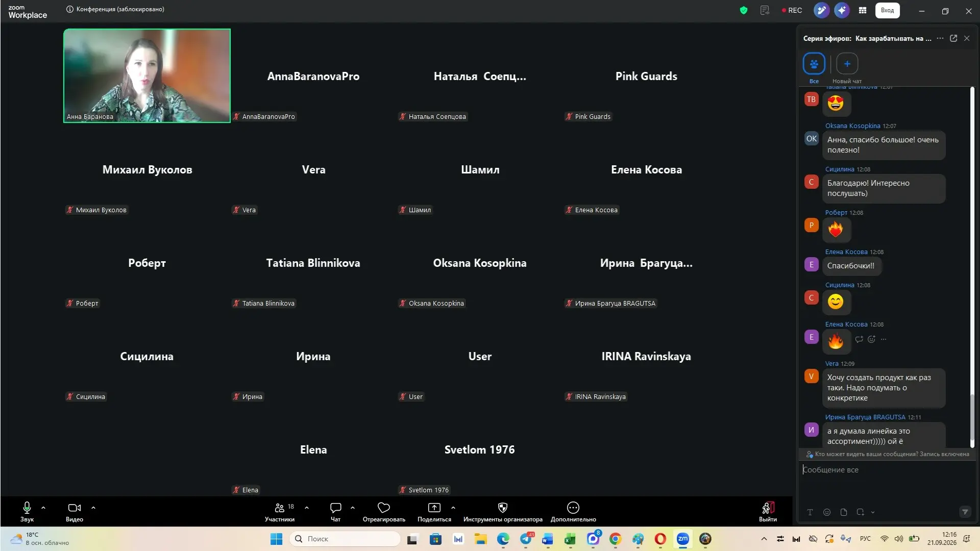Image resolution: width=980 pixels, height=551 pixels.
Task: Open Zoom from the Windows taskbar
Action: (683, 539)
